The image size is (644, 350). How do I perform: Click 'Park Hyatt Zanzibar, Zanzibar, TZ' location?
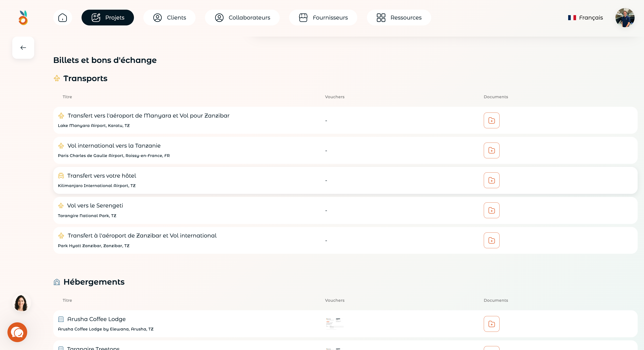pyautogui.click(x=94, y=246)
